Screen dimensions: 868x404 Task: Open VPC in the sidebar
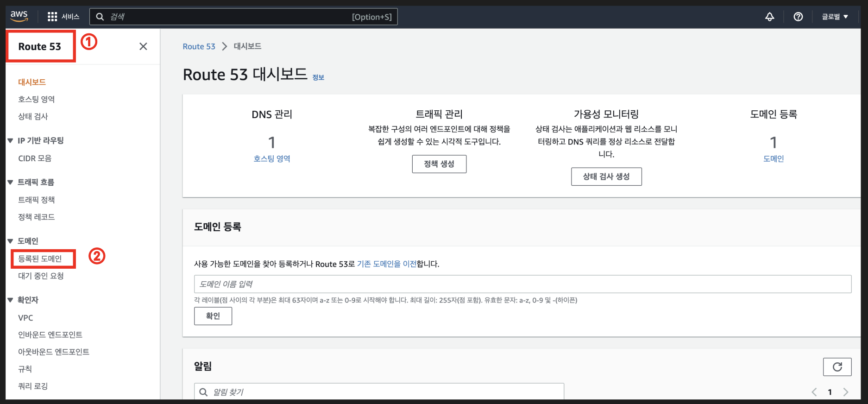coord(25,318)
